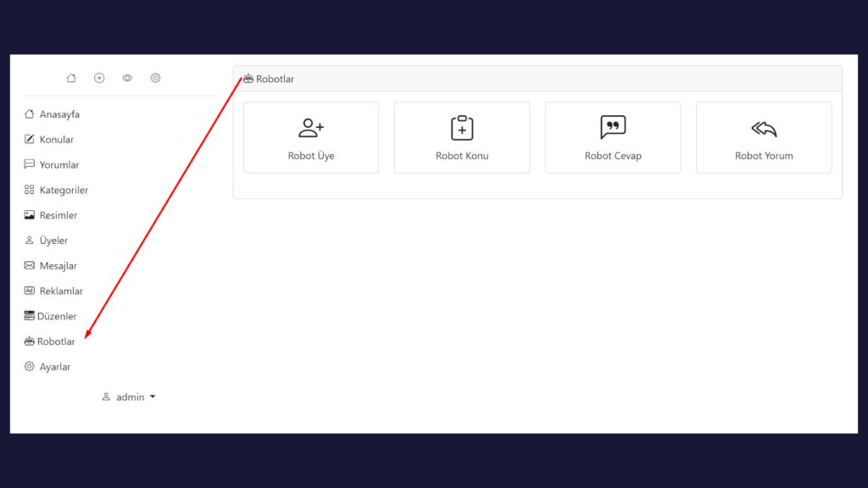
Task: Open the Robot Cevap label link
Action: click(x=613, y=156)
